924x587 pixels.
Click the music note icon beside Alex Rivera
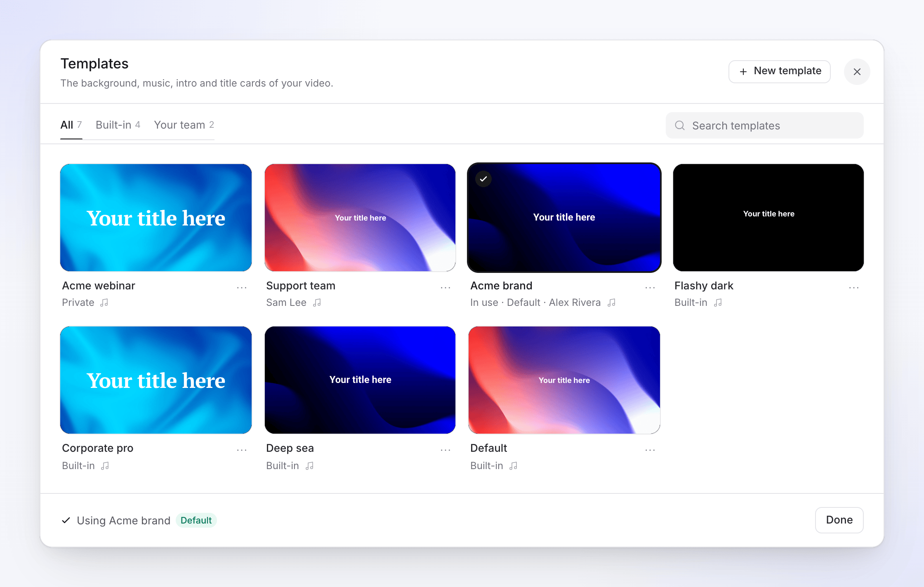click(x=611, y=303)
